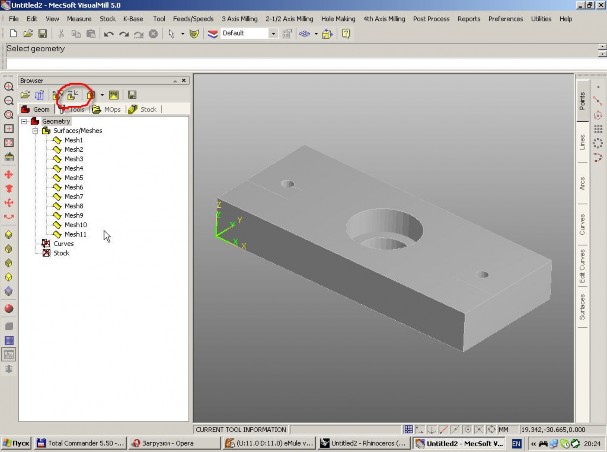Click the Copy icon in toolbar
607x452 pixels.
pyautogui.click(x=76, y=34)
